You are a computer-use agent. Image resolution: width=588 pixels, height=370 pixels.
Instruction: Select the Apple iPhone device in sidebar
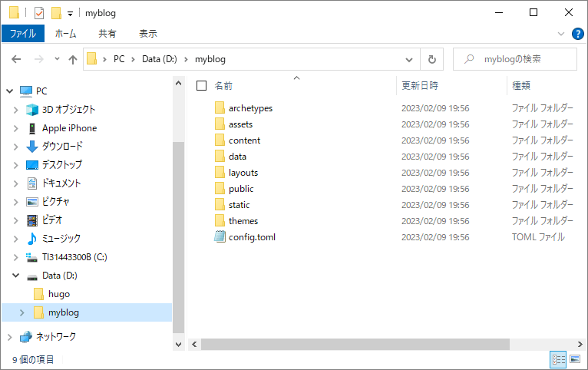(x=69, y=128)
